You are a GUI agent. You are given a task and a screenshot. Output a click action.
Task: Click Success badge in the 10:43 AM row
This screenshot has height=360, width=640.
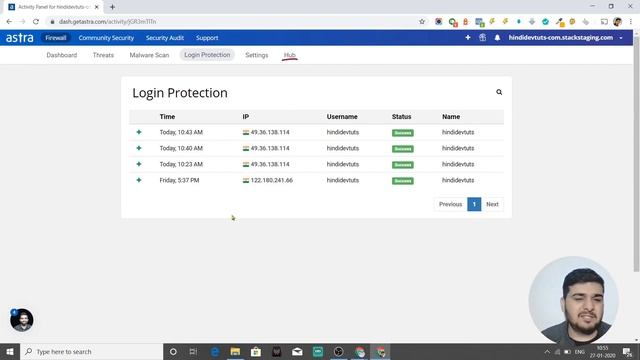pyautogui.click(x=403, y=133)
